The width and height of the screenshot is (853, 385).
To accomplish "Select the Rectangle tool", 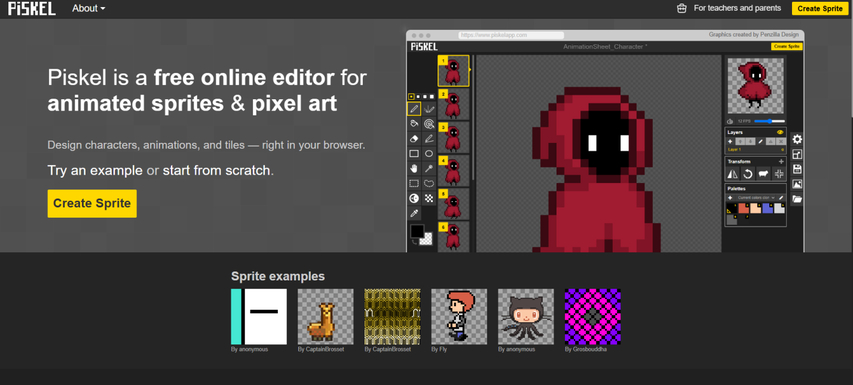I will [x=414, y=154].
